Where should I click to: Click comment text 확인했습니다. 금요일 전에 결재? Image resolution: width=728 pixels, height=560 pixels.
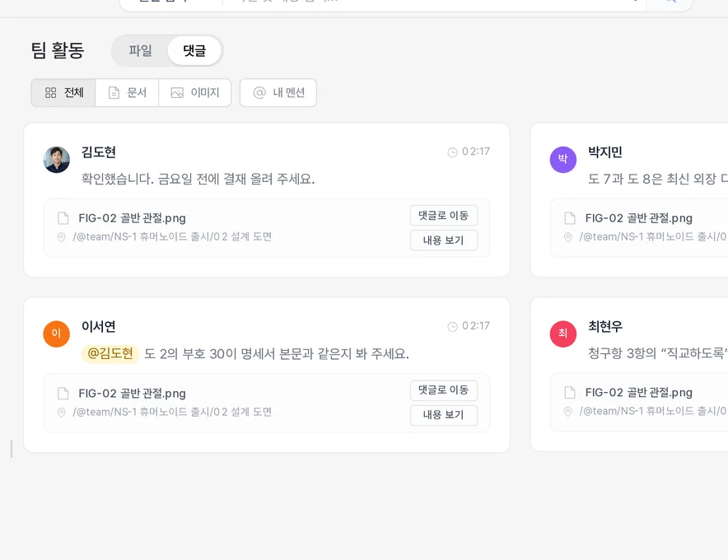pyautogui.click(x=198, y=179)
